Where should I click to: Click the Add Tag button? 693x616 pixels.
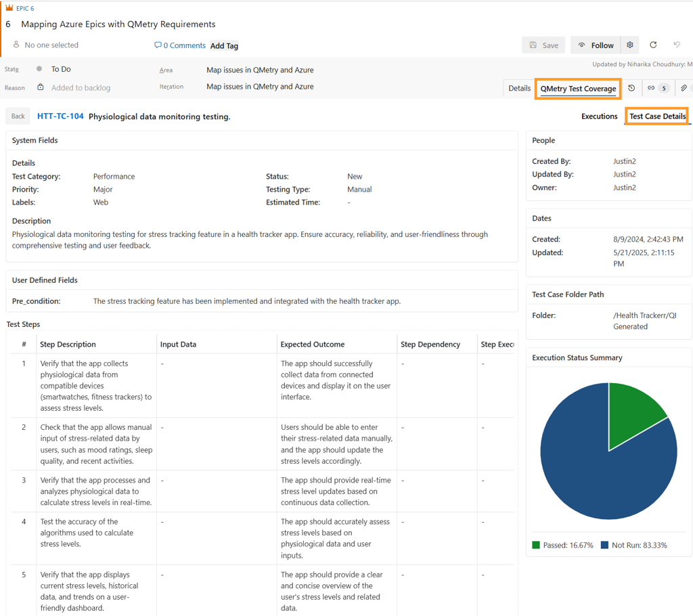pos(224,45)
